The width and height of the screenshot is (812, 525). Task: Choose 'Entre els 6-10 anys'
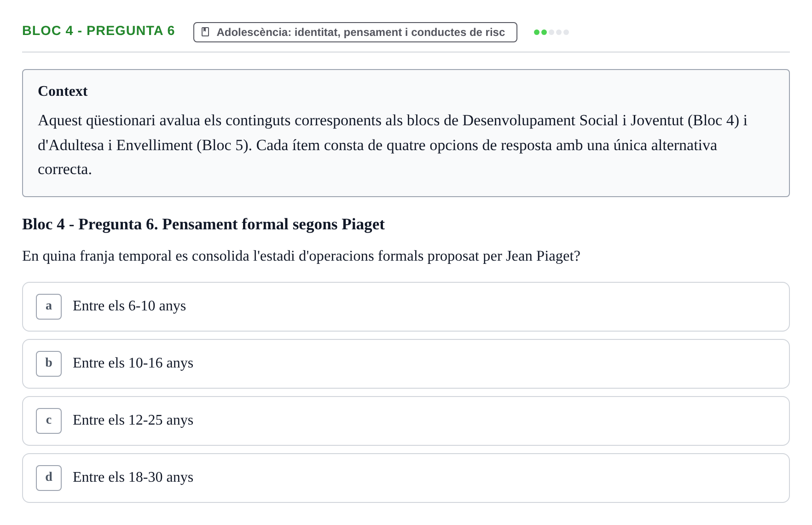406,307
